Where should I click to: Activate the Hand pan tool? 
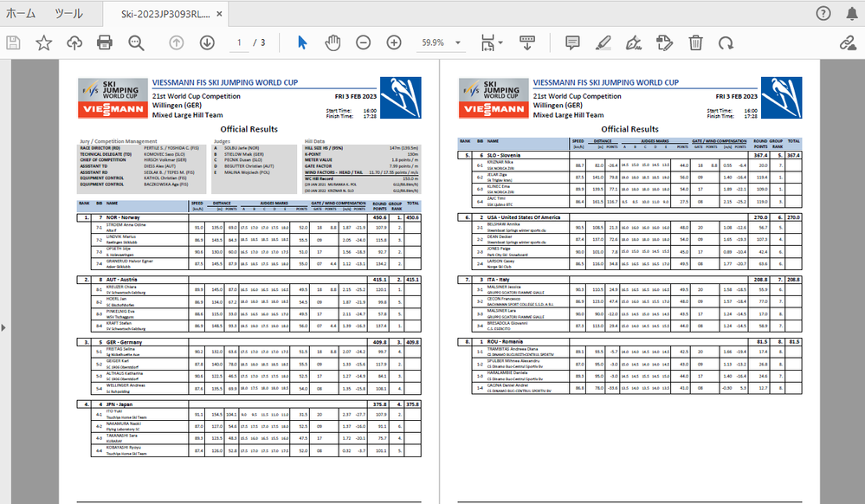(x=332, y=42)
